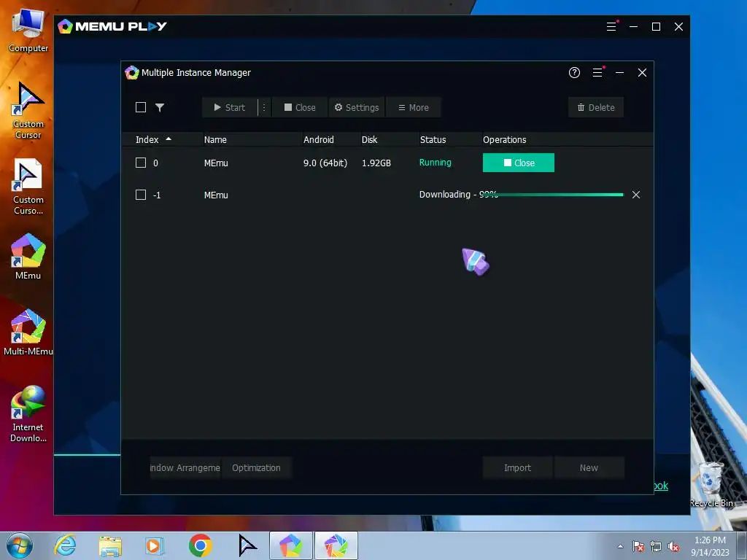Open the MEmu desktop shortcut
The width and height of the screenshot is (747, 560).
pos(28,256)
